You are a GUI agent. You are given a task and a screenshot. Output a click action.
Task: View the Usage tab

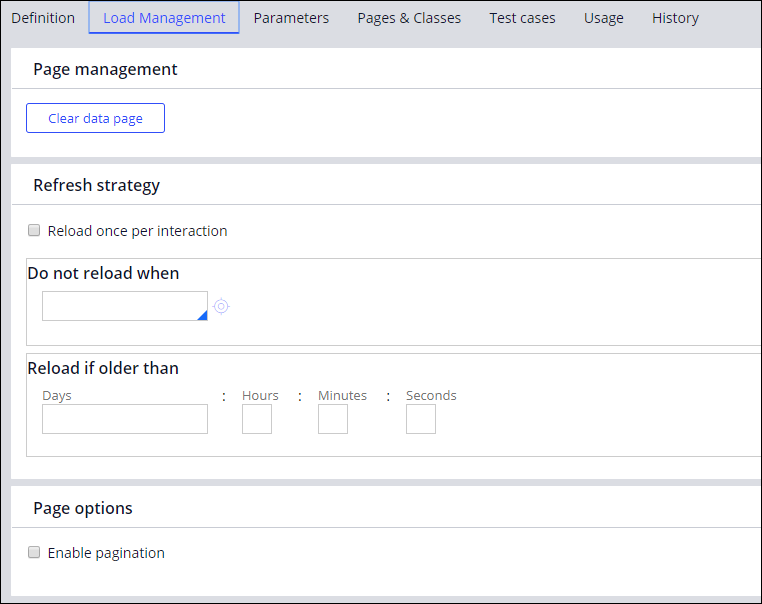tap(603, 18)
